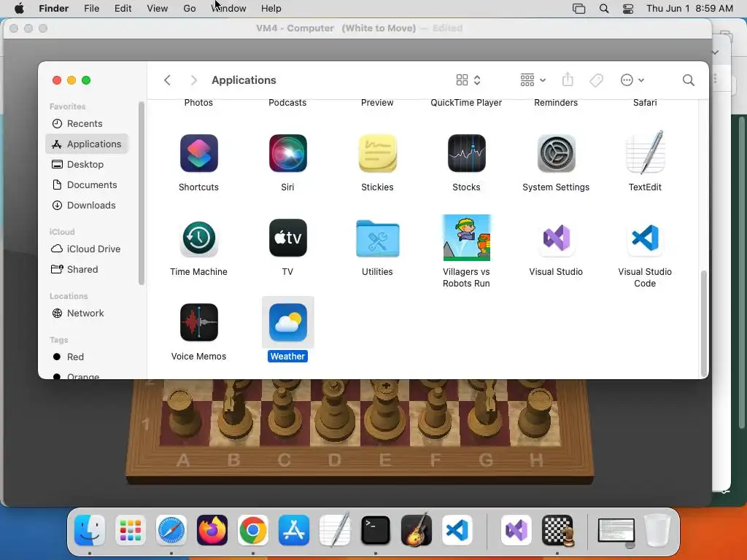Click the date and time in menu bar
747x560 pixels.
(689, 9)
